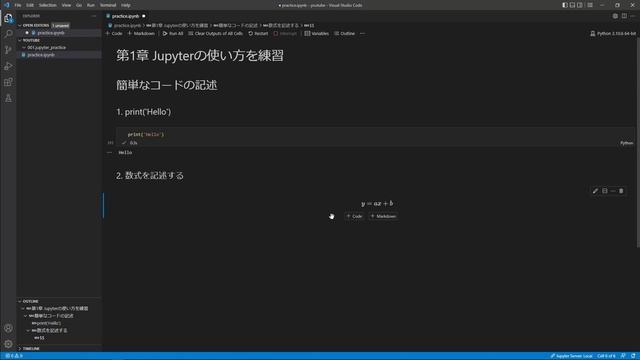Select the $$ outline item
Screen dimensions: 640x360
click(x=39, y=338)
